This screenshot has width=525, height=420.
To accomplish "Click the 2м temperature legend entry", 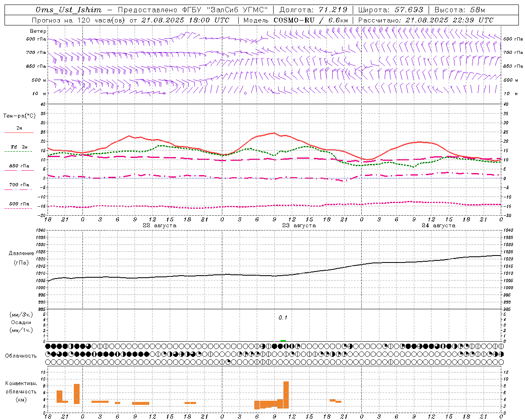I will pos(19,128).
